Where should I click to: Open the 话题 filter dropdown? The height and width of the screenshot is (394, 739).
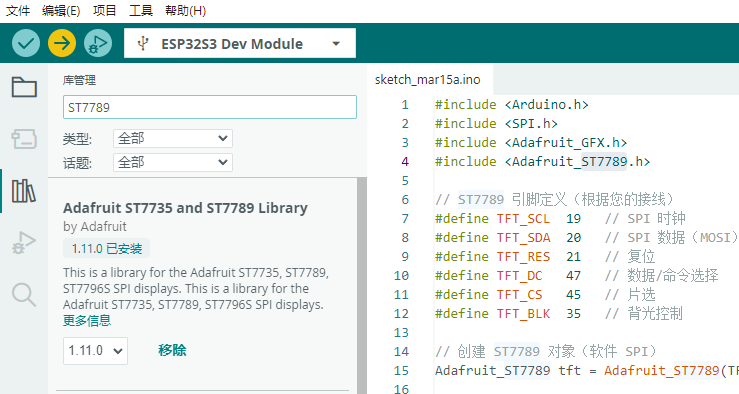[x=173, y=163]
